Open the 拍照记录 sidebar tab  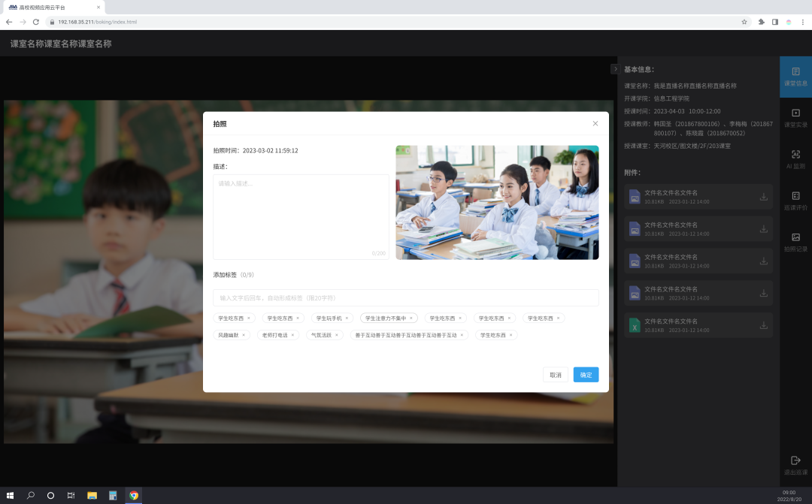point(795,242)
